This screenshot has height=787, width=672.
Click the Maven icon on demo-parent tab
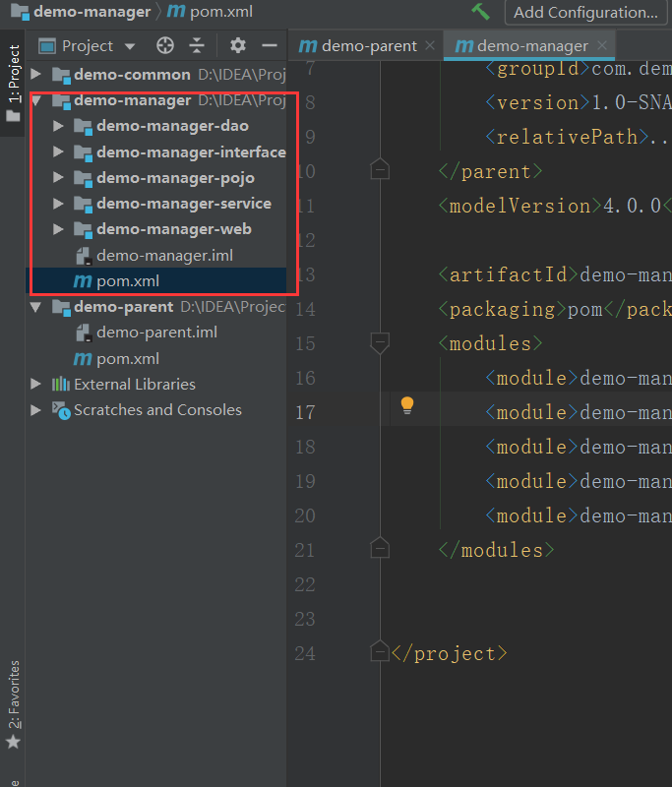pyautogui.click(x=308, y=46)
